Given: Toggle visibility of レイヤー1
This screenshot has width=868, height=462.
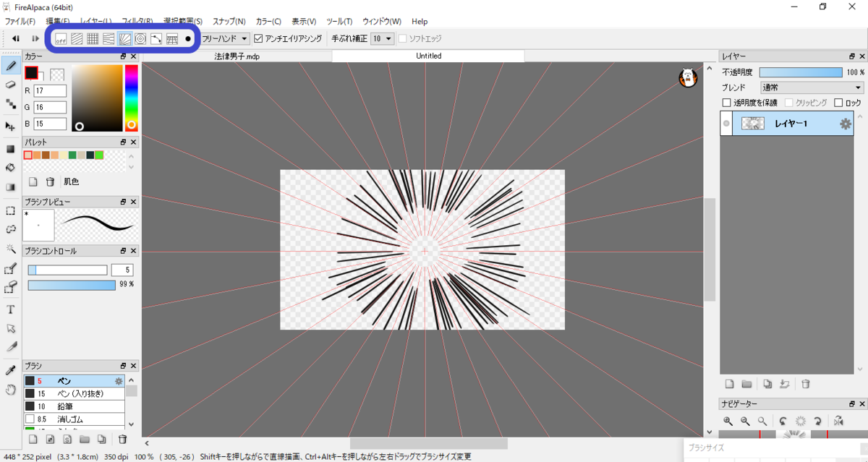Looking at the screenshot, I should click(726, 124).
